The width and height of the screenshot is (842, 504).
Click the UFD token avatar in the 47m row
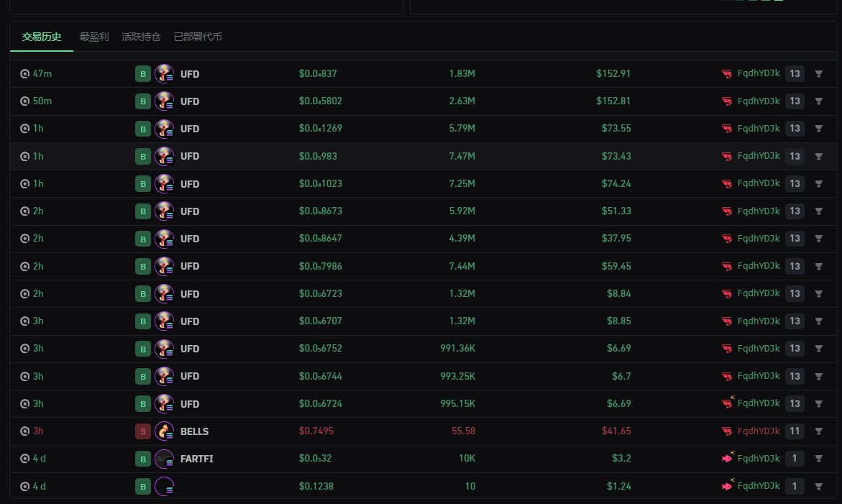[x=165, y=73]
